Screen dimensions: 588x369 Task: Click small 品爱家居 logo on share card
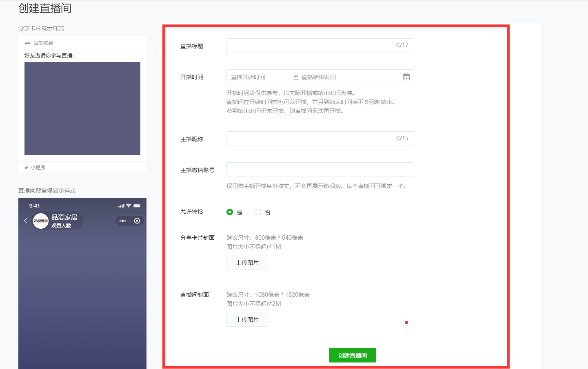coord(27,43)
